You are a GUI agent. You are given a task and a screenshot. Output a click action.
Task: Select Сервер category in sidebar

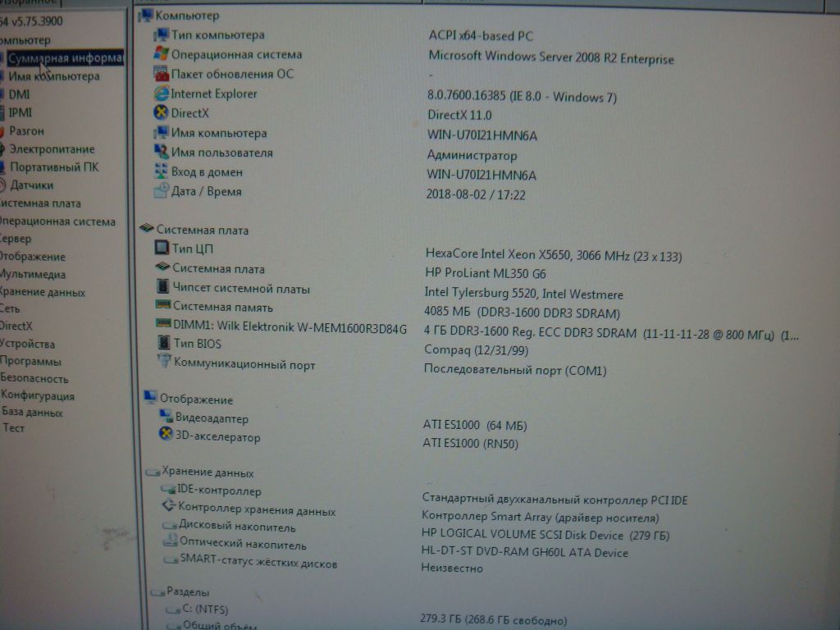(16, 239)
